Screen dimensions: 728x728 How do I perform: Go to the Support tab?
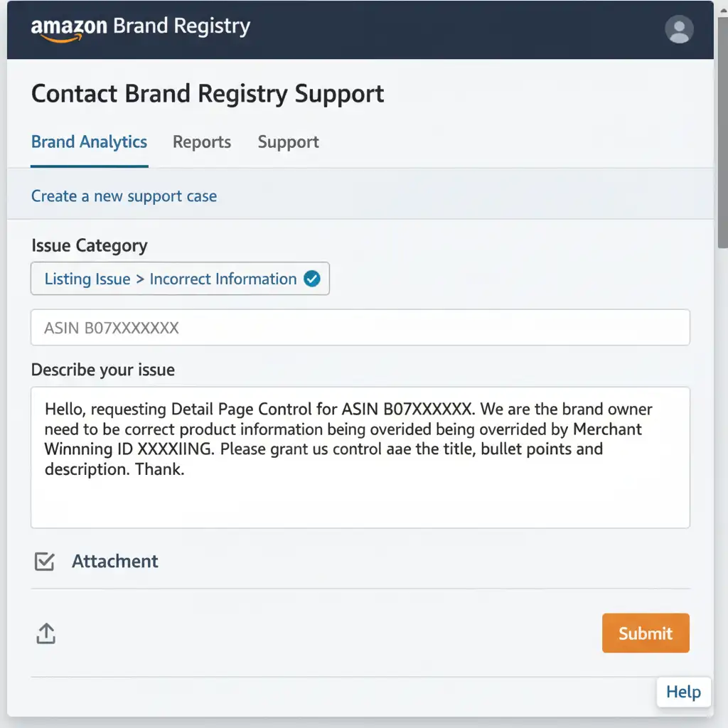coord(288,142)
